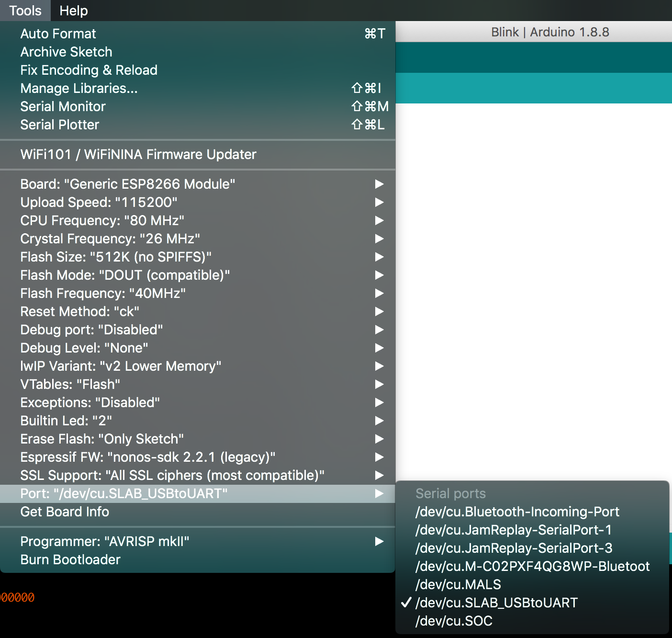This screenshot has width=672, height=638.
Task: Select port /dev/cu.JamReplay-SerialPort-1
Action: click(x=532, y=530)
